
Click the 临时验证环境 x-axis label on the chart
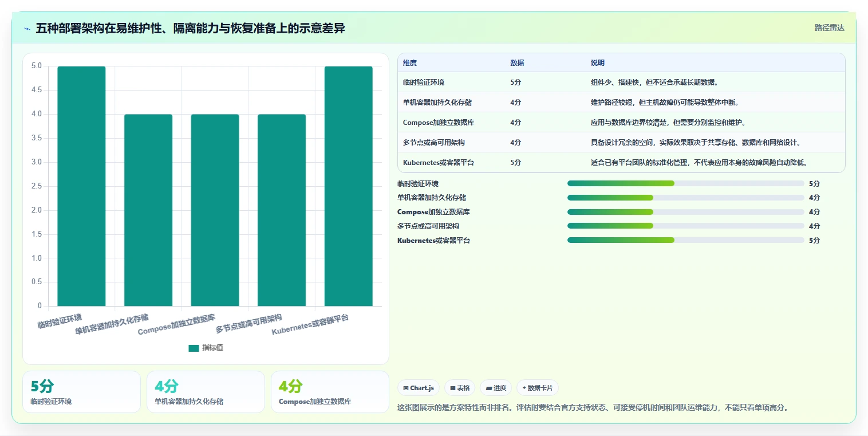60,321
